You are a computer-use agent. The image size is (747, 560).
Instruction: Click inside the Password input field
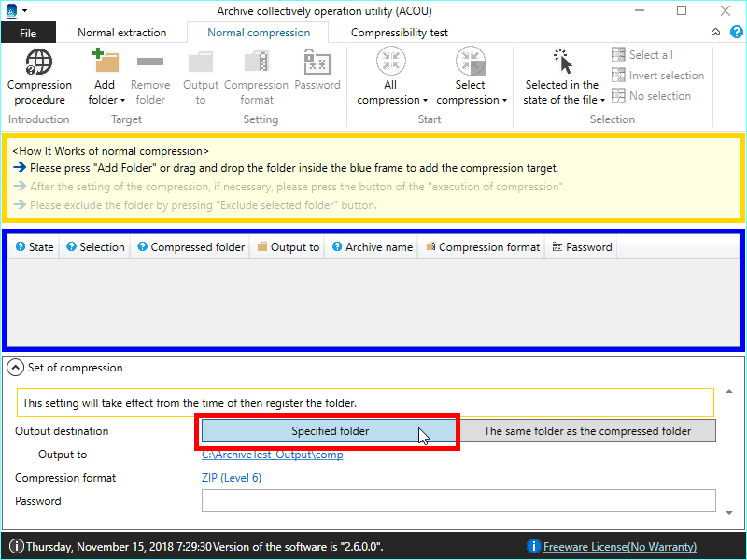pos(458,501)
